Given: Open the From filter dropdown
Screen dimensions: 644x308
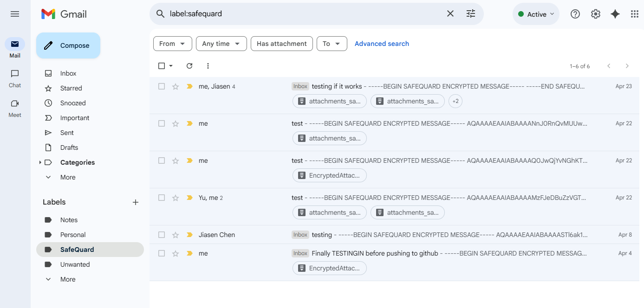Looking at the screenshot, I should (172, 44).
